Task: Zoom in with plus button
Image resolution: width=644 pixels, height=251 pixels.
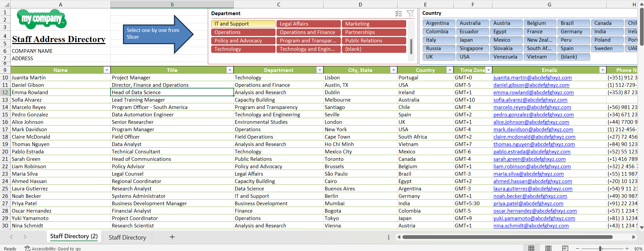Action: 627,249
